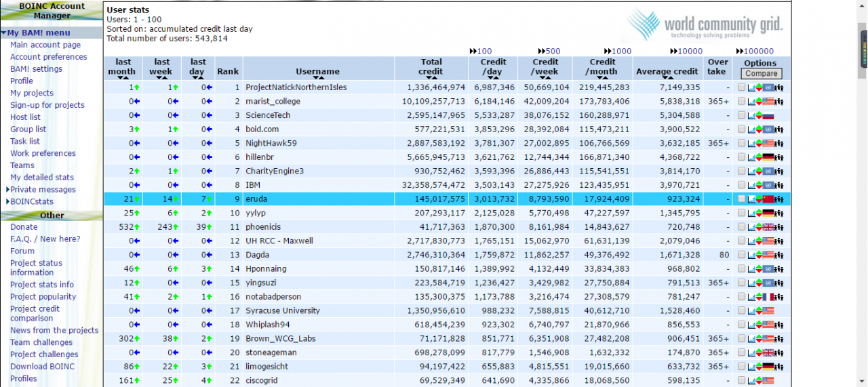This screenshot has width=868, height=387.
Task: Tick compare checkbox for ProjectNatickNorthernIsles
Action: [x=741, y=87]
